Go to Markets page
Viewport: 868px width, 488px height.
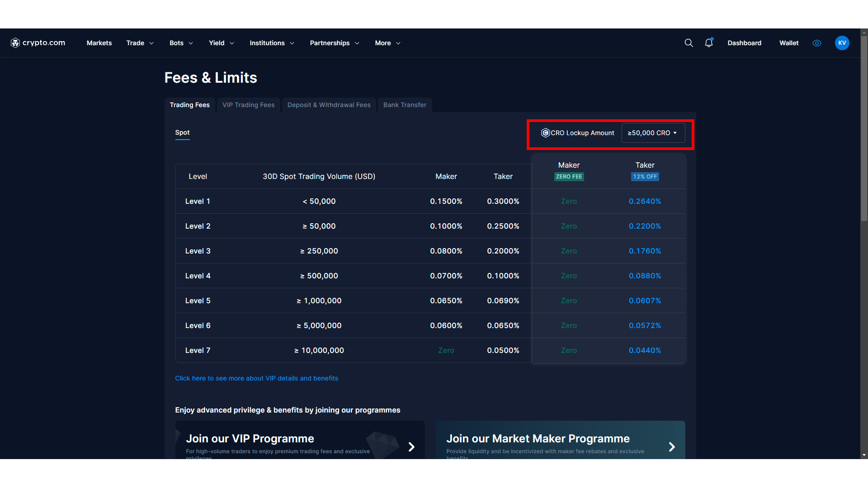tap(99, 43)
